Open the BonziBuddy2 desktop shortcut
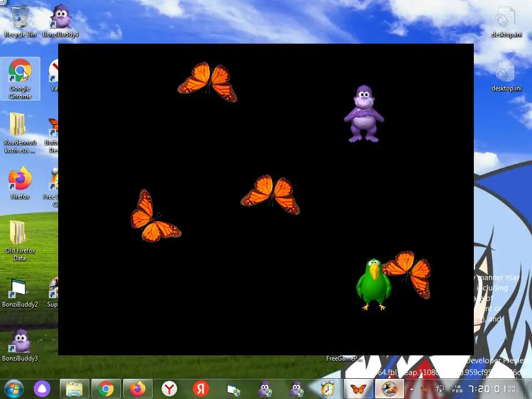The height and width of the screenshot is (399, 532). 20,292
